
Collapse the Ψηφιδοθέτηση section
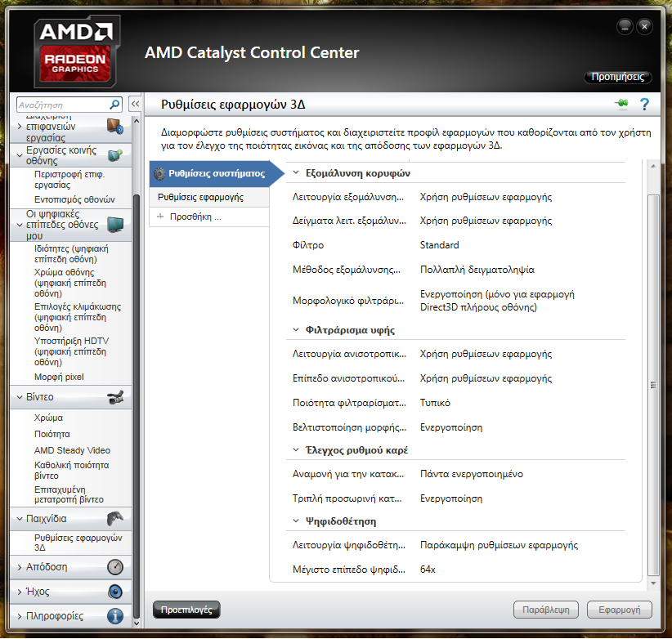click(x=296, y=521)
